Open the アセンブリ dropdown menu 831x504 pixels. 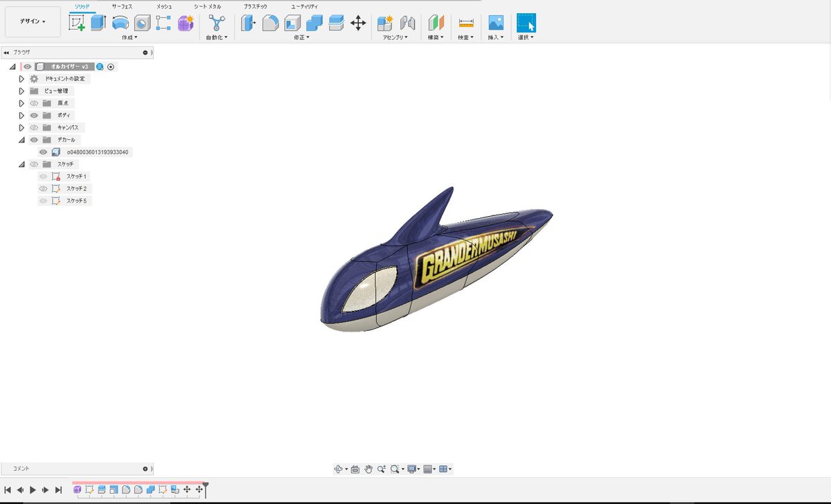[x=395, y=37]
